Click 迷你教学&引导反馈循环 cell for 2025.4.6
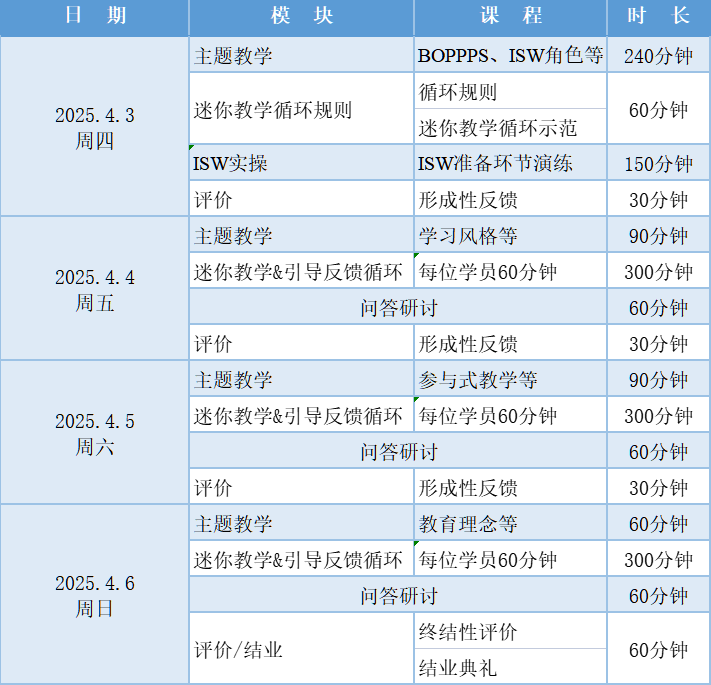 tap(302, 558)
